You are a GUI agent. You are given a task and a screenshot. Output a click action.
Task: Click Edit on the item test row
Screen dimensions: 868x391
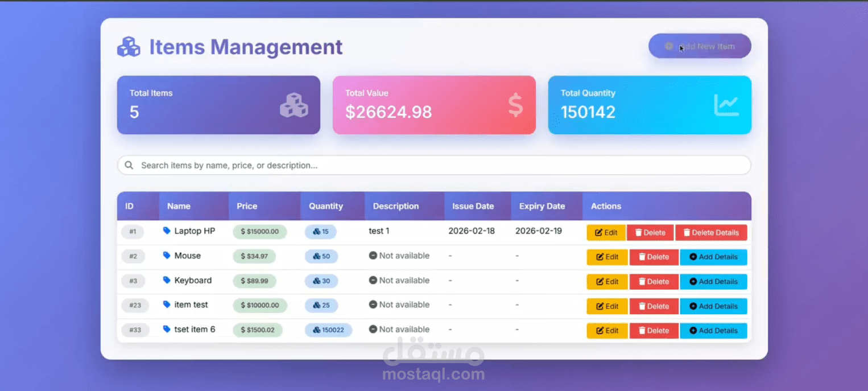point(607,306)
